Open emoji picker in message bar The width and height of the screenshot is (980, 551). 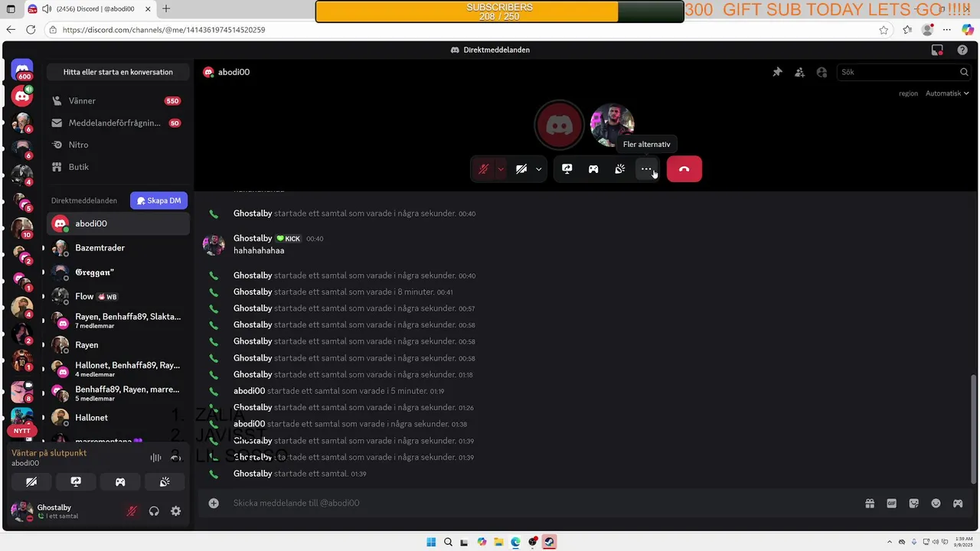936,503
